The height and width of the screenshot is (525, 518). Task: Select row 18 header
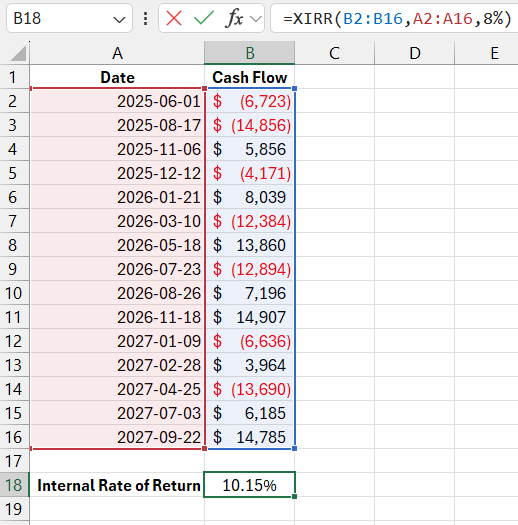click(14, 485)
